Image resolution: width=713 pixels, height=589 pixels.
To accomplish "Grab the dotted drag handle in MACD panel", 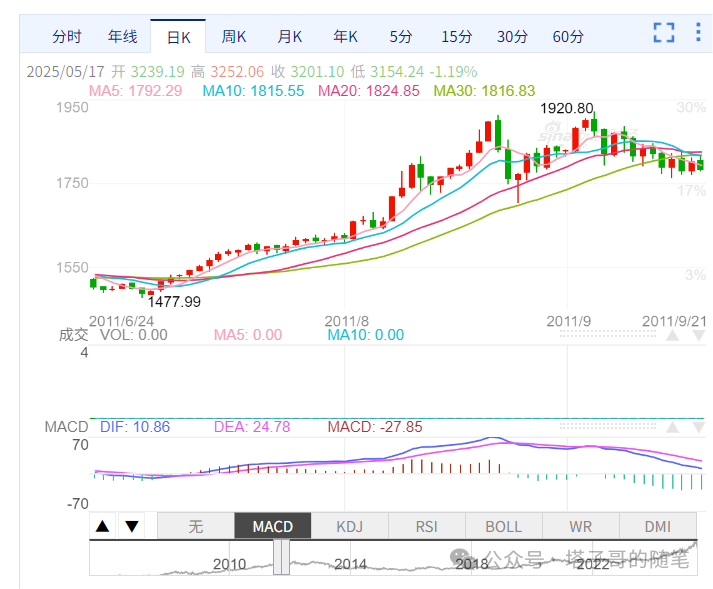I will click(x=608, y=426).
